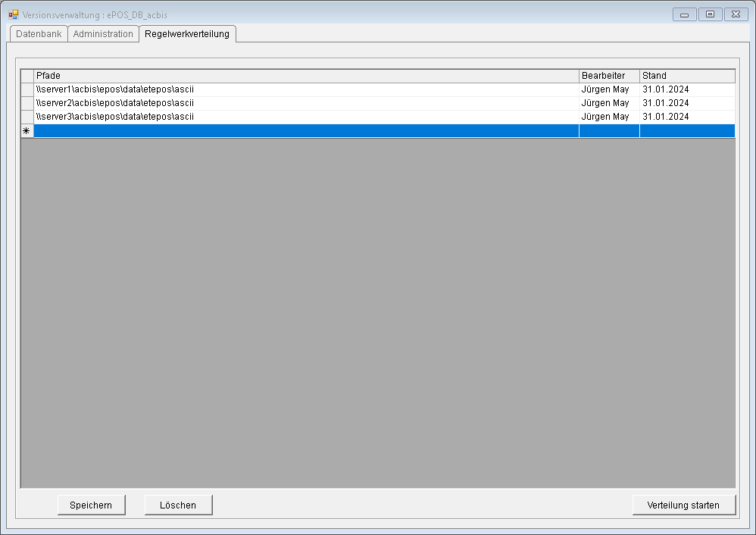Maximize the Versionsverwaltung window
The height and width of the screenshot is (535, 756).
coord(710,14)
